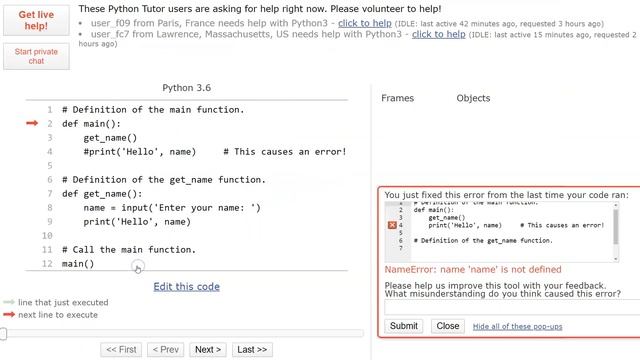Click line 6 get_name definition comment

(x=164, y=180)
